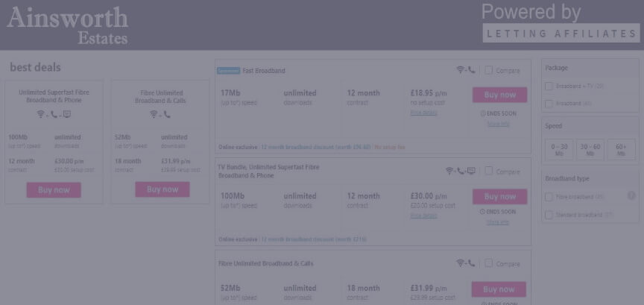Click the TV icon on Unlimited Superfast Fibre card

tap(67, 114)
